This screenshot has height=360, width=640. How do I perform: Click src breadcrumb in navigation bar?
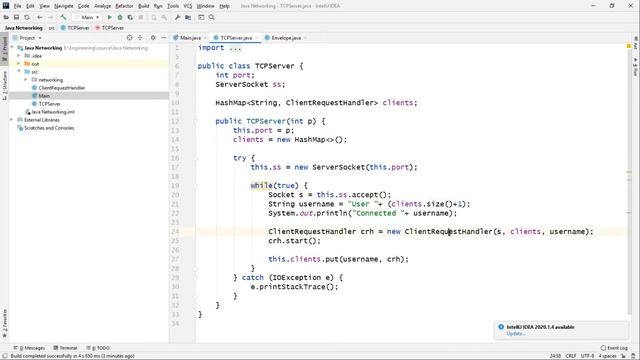tap(52, 28)
